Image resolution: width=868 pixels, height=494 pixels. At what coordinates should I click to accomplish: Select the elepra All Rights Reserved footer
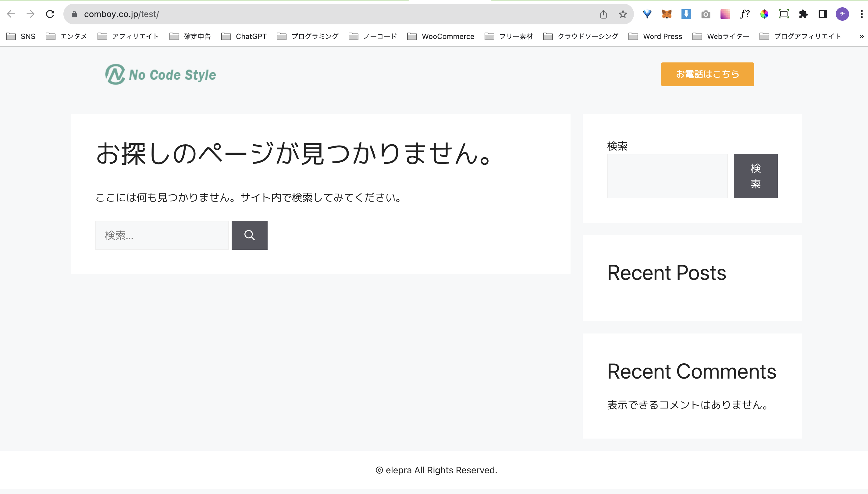pos(436,470)
